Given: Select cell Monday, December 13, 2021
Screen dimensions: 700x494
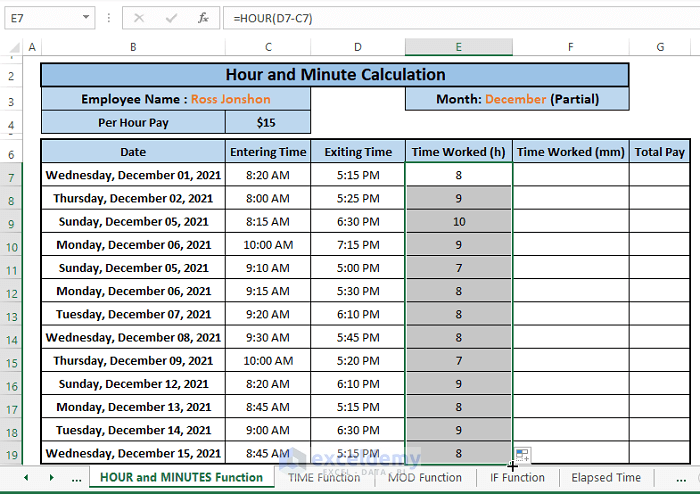Looking at the screenshot, I should [x=133, y=407].
